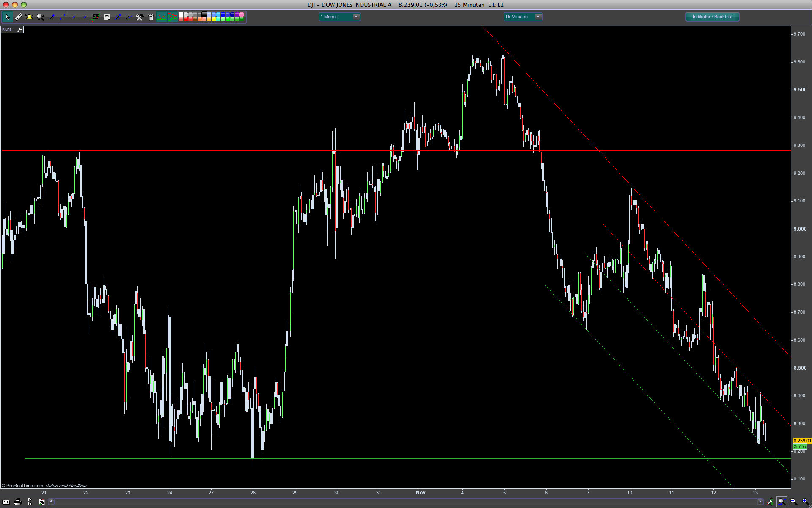Click the chain link icon
The width and height of the screenshot is (812, 508).
(x=30, y=502)
